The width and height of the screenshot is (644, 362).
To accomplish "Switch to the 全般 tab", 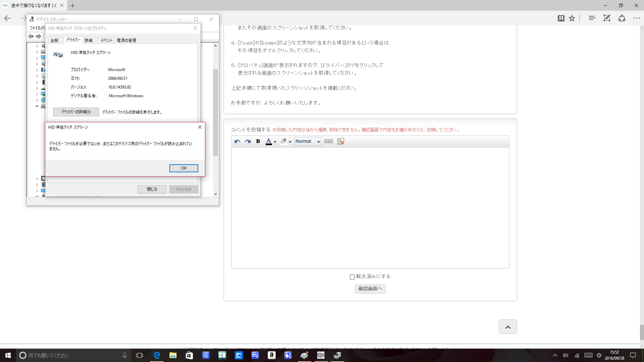I will pos(55,41).
